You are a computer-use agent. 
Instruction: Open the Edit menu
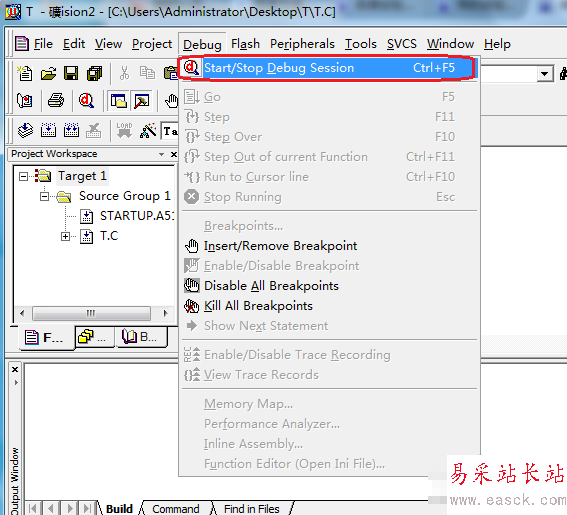[74, 44]
